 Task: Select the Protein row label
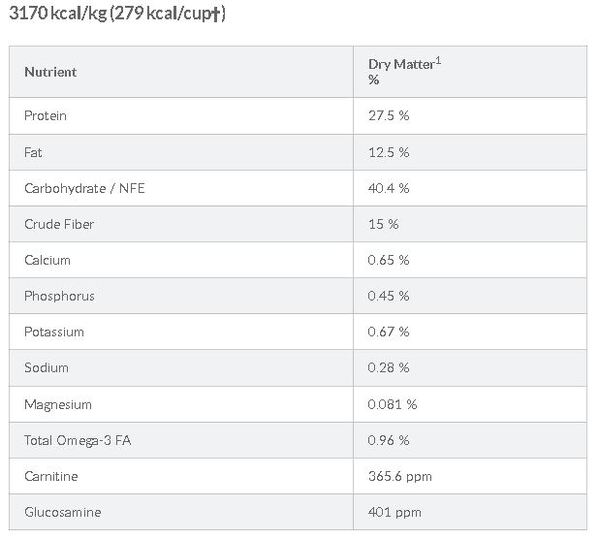[x=45, y=115]
